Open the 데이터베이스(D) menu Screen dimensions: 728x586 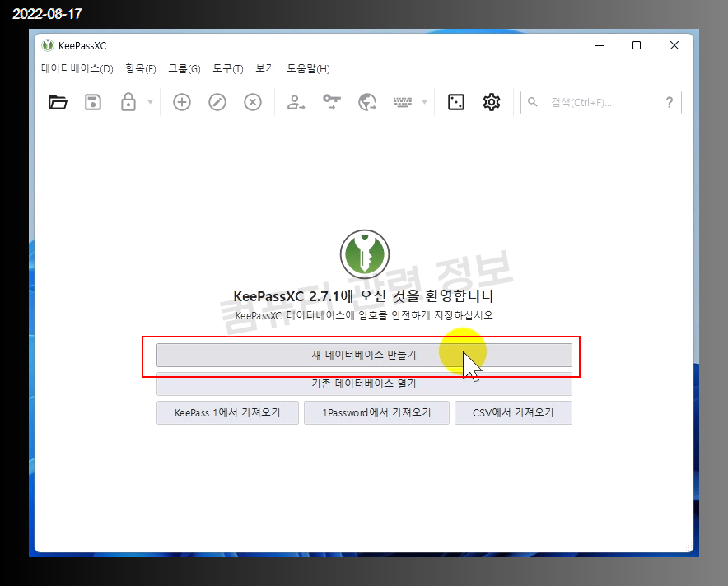pyautogui.click(x=77, y=68)
